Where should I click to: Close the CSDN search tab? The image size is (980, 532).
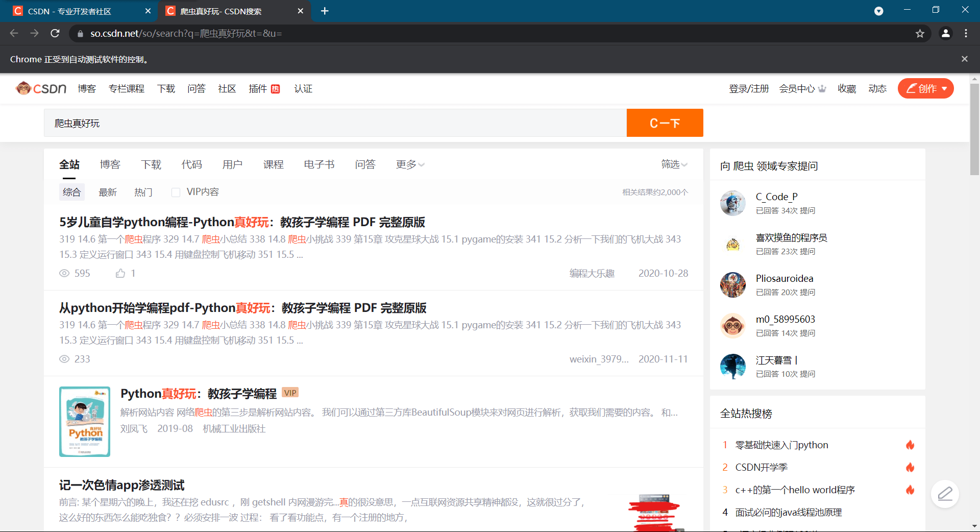(x=301, y=11)
